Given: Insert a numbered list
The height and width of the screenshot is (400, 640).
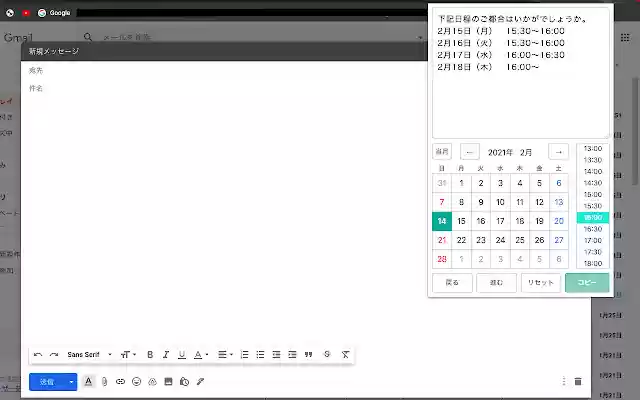Looking at the screenshot, I should (x=244, y=355).
